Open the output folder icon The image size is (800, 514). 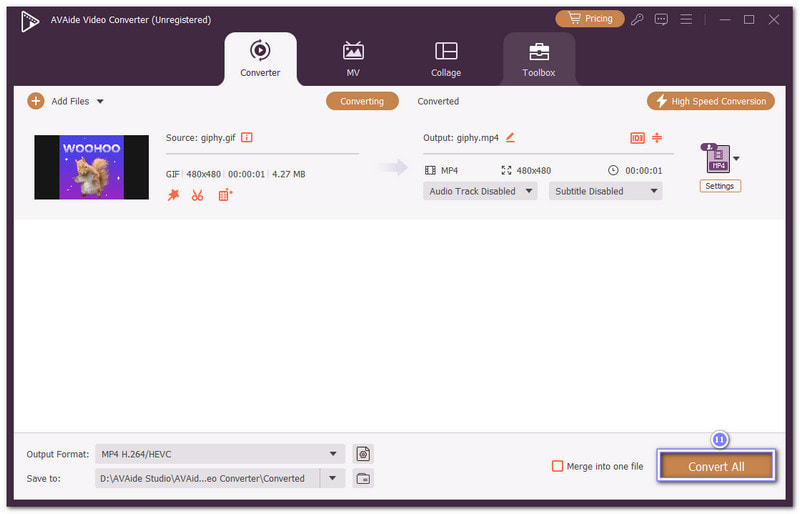click(363, 478)
